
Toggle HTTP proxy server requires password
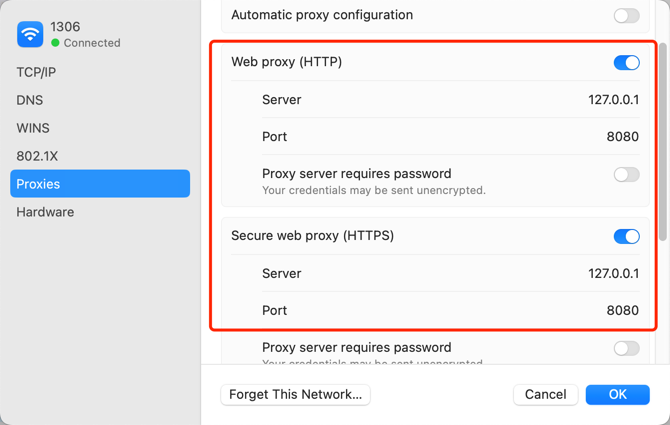point(626,174)
